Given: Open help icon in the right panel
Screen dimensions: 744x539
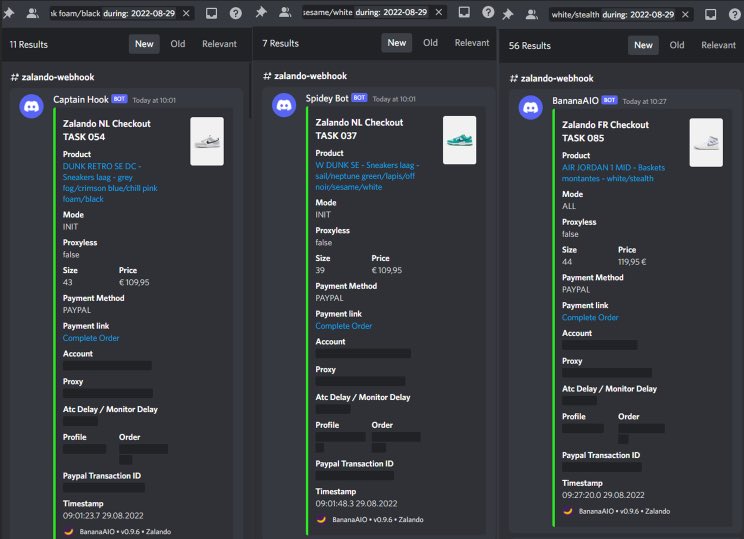Looking at the screenshot, I should point(735,14).
